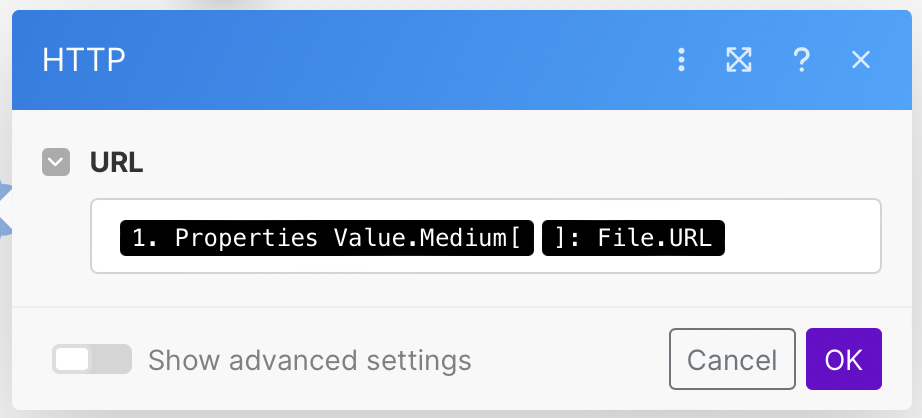Viewport: 922px width, 418px height.
Task: Click the empty blue header bar area
Action: 400,60
